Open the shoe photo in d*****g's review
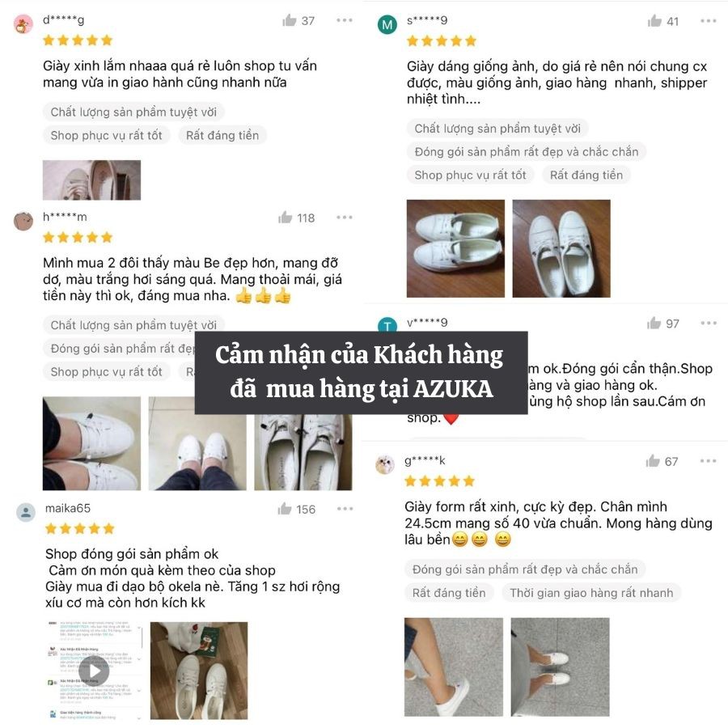This screenshot has height=728, width=728. [91, 180]
